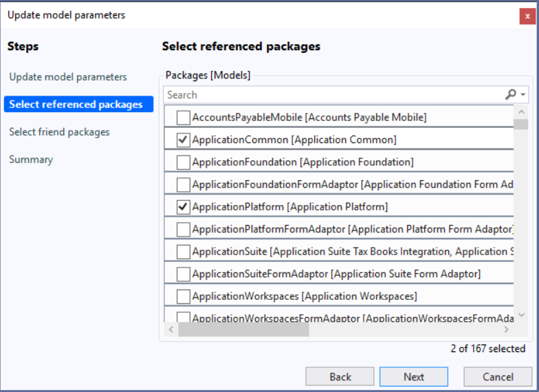This screenshot has width=539, height=392.
Task: Uncheck the ApplicationPlatform package checkbox
Action: [x=184, y=206]
